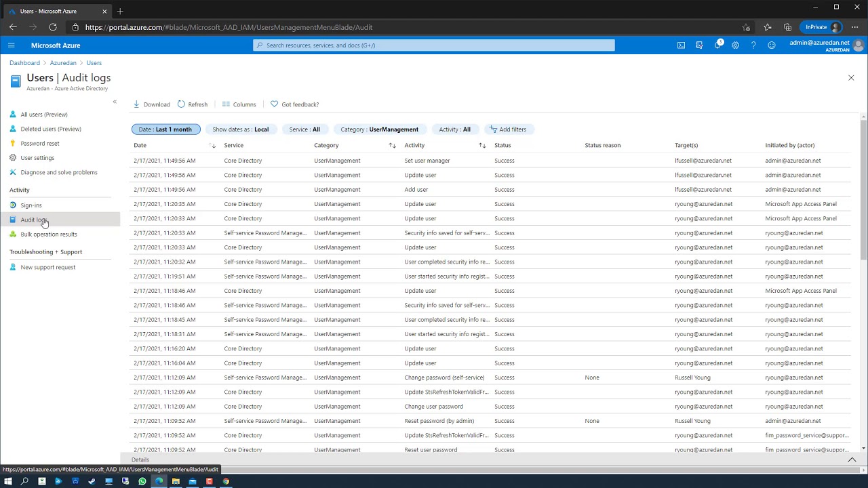This screenshot has width=868, height=488.
Task: Open Bulk operation results
Action: (49, 235)
